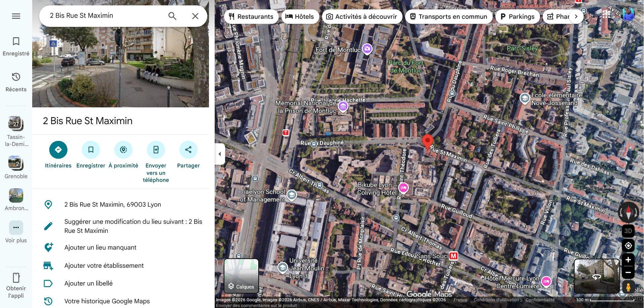Open the Enregistré saved places
This screenshot has width=644, height=308.
[16, 46]
